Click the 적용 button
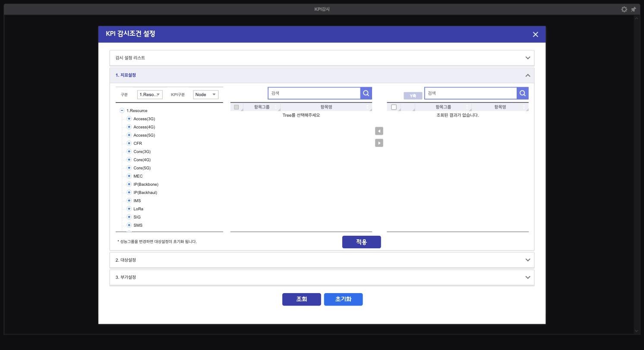This screenshot has width=644, height=350. (x=362, y=242)
